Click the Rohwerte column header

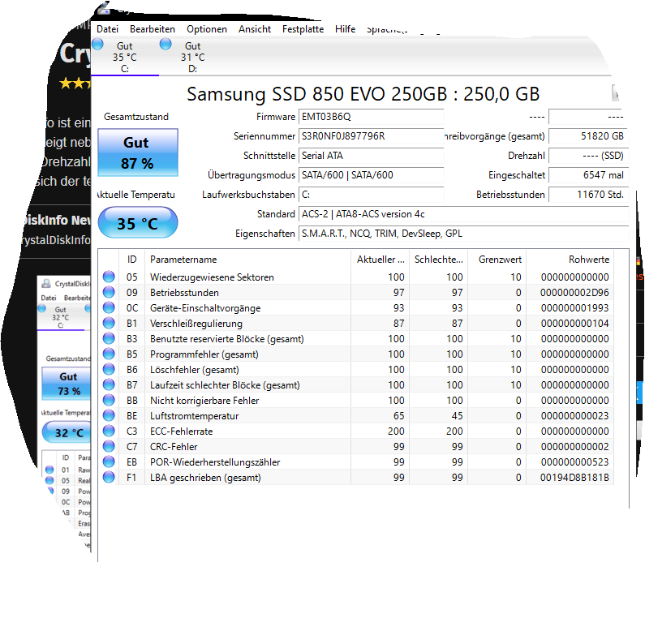[570, 260]
